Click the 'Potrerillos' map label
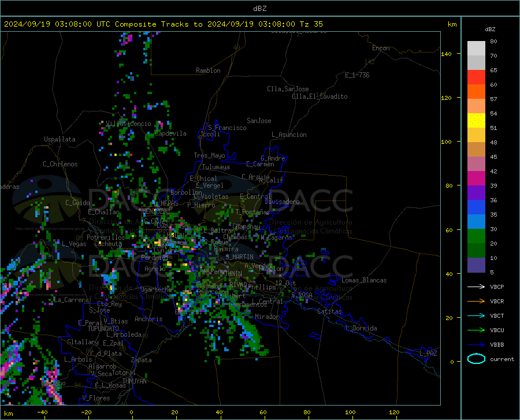Viewport: 520px width, 420px height. pyautogui.click(x=106, y=237)
